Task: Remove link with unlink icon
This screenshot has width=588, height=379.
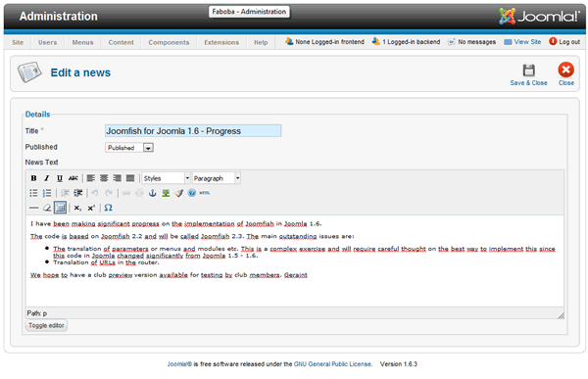Action: [139, 193]
